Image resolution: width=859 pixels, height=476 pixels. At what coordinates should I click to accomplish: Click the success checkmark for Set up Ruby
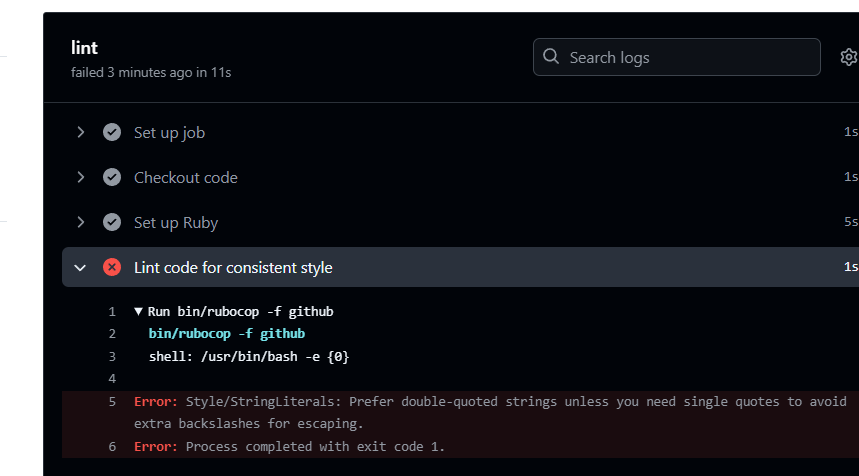point(112,222)
